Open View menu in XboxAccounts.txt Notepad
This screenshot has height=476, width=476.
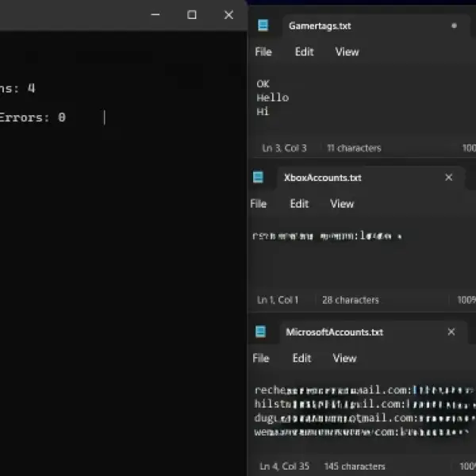[x=342, y=204]
